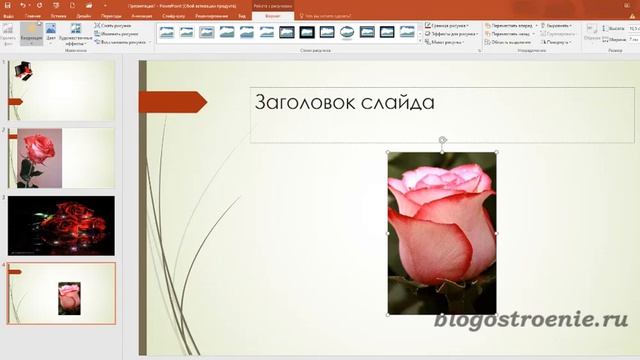Screen dimensions: 640x360
Task: Apply the first picture style in gallery
Action: [167, 32]
